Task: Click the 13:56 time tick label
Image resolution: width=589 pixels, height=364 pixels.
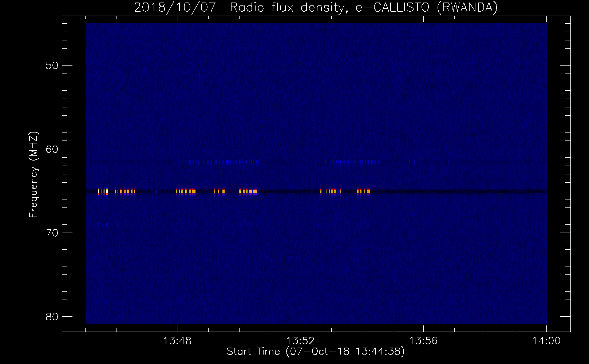Action: (x=423, y=341)
